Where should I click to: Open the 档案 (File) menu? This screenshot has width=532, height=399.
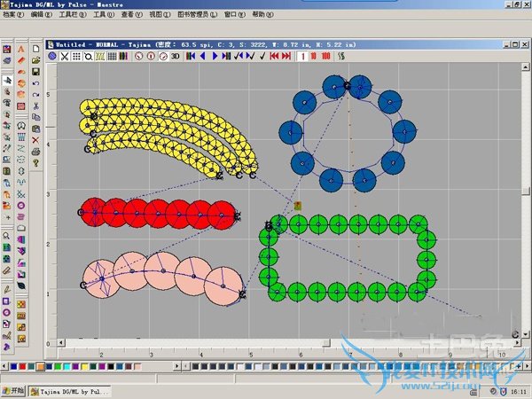13,14
